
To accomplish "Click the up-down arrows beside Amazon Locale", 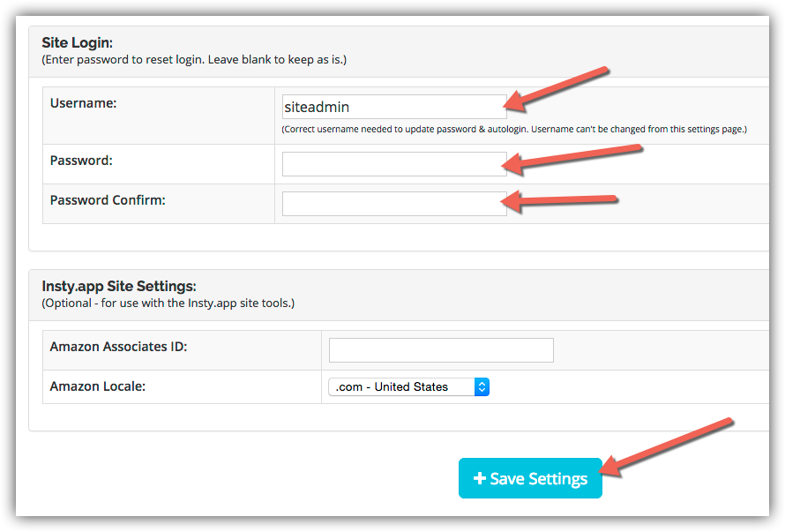I will coord(482,386).
